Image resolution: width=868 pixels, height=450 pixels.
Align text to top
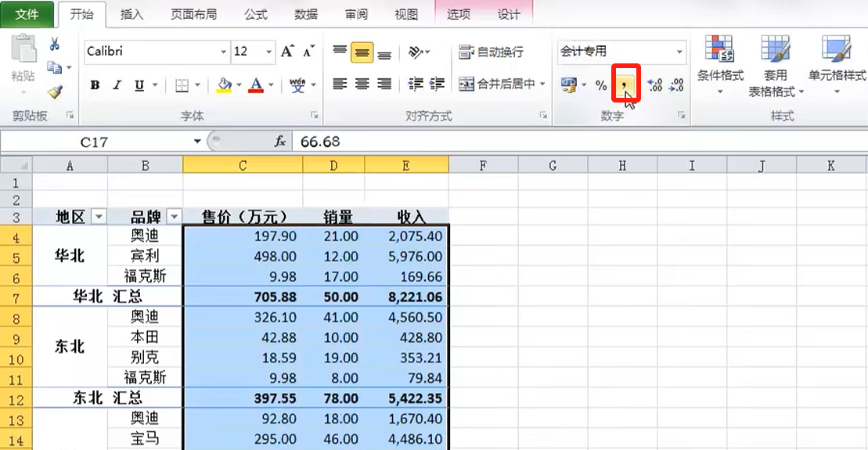(340, 52)
